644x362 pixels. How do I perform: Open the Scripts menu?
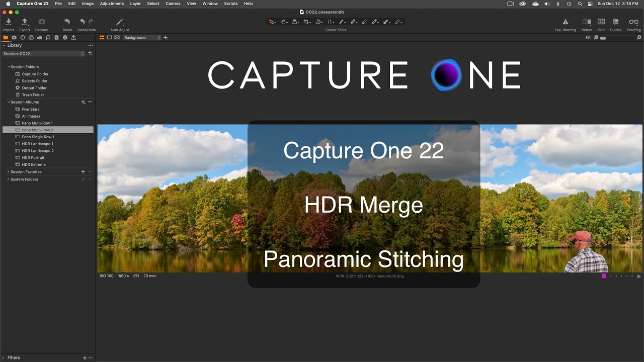point(231,4)
